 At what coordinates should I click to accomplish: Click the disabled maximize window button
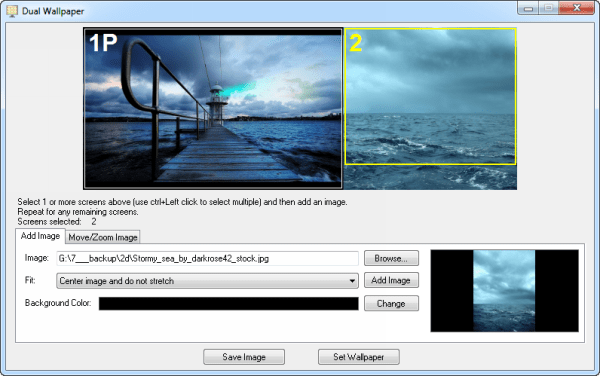(548, 8)
